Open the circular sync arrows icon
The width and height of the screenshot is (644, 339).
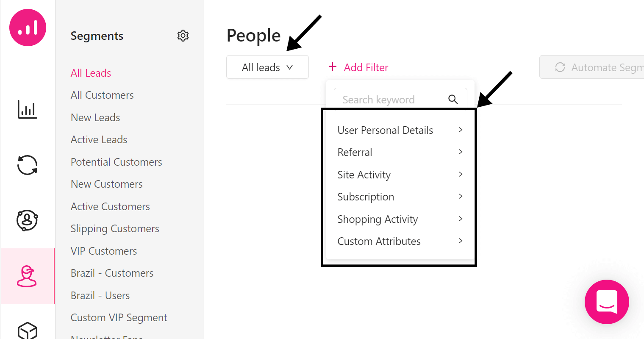[x=27, y=165]
